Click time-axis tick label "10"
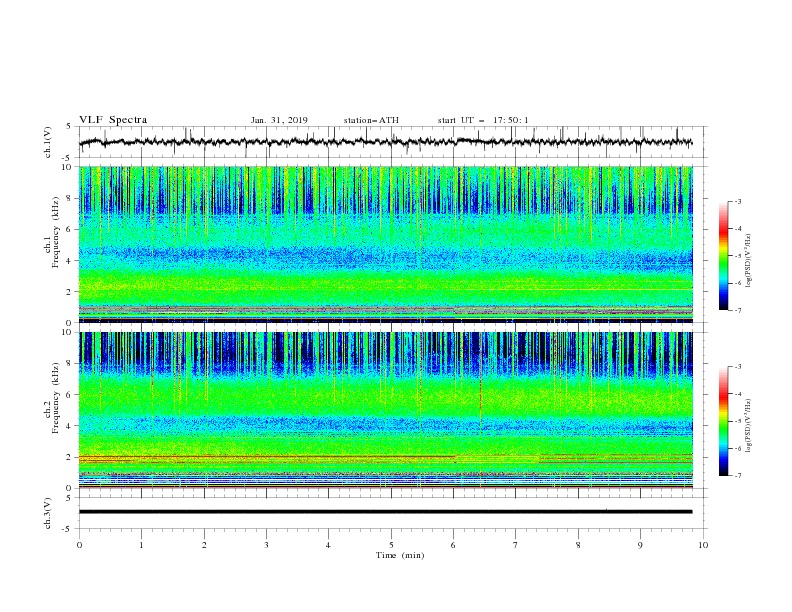 tap(703, 545)
